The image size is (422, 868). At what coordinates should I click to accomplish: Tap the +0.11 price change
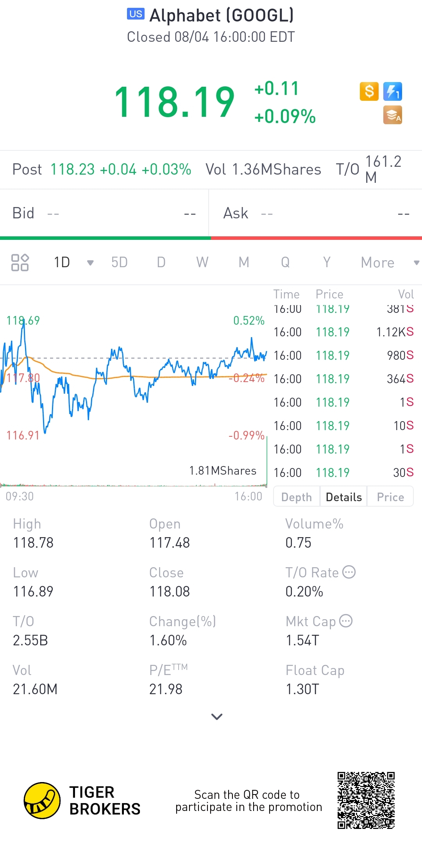pyautogui.click(x=277, y=88)
